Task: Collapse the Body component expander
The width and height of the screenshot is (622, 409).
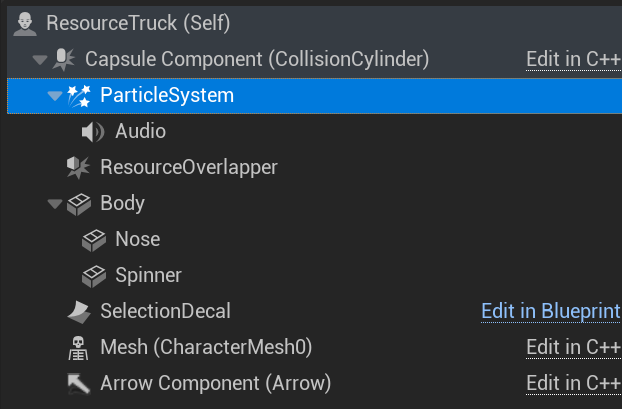Action: pos(54,204)
